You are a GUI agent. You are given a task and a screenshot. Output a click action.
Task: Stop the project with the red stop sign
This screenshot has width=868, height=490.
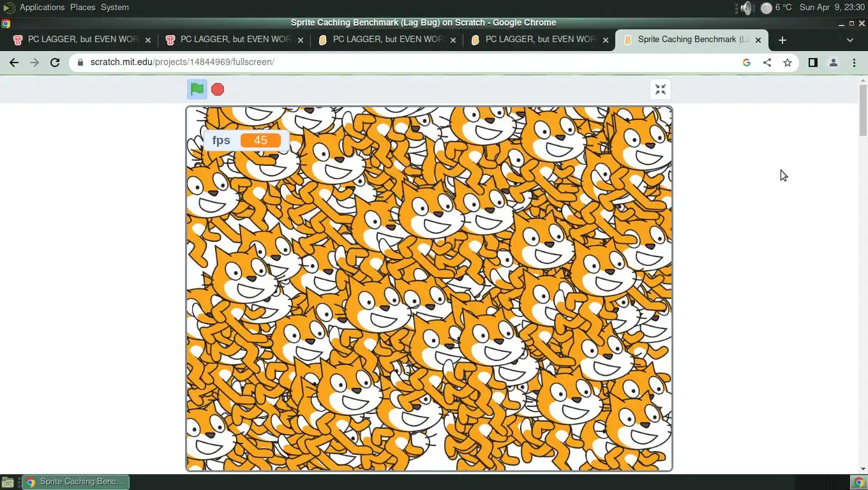[x=218, y=89]
